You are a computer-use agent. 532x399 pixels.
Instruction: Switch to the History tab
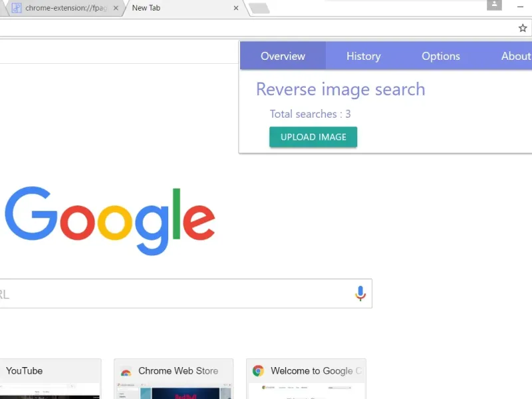tap(363, 56)
